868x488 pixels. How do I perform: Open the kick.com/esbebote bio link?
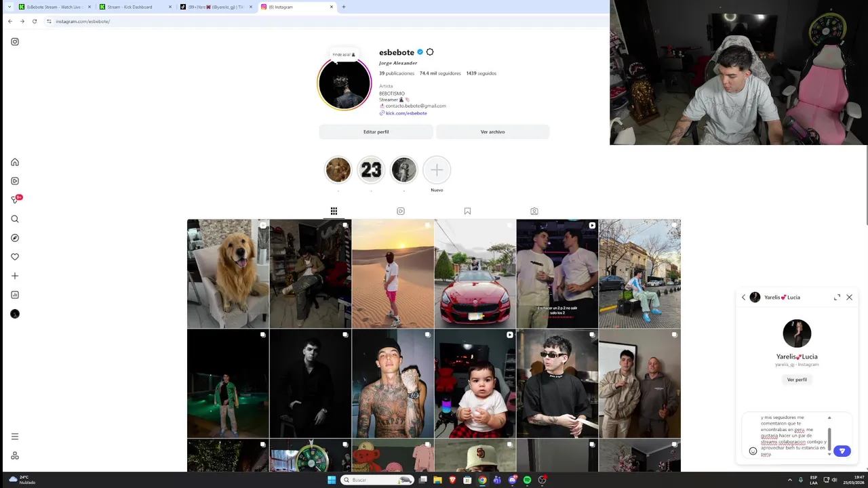pyautogui.click(x=406, y=113)
